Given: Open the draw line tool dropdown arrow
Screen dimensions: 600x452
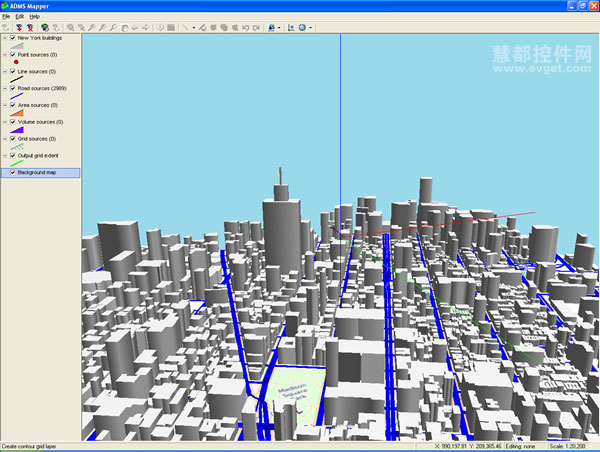Looking at the screenshot, I should [194, 28].
